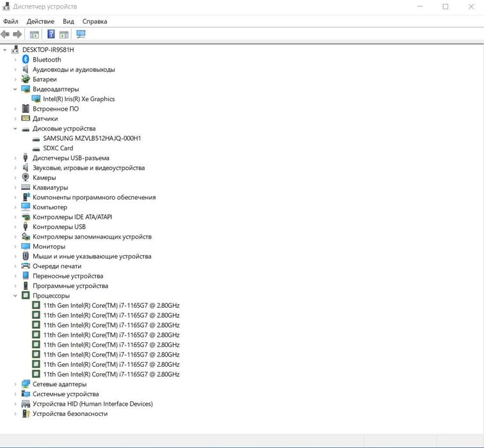484x448 pixels.
Task: Click the show/hide console tree toolbar icon
Action: pyautogui.click(x=34, y=35)
